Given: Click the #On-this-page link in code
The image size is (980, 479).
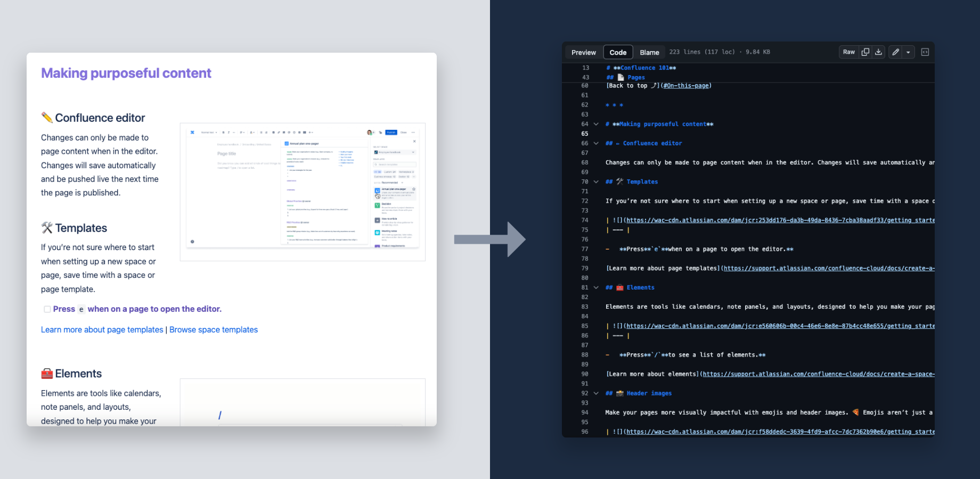Looking at the screenshot, I should tap(686, 86).
